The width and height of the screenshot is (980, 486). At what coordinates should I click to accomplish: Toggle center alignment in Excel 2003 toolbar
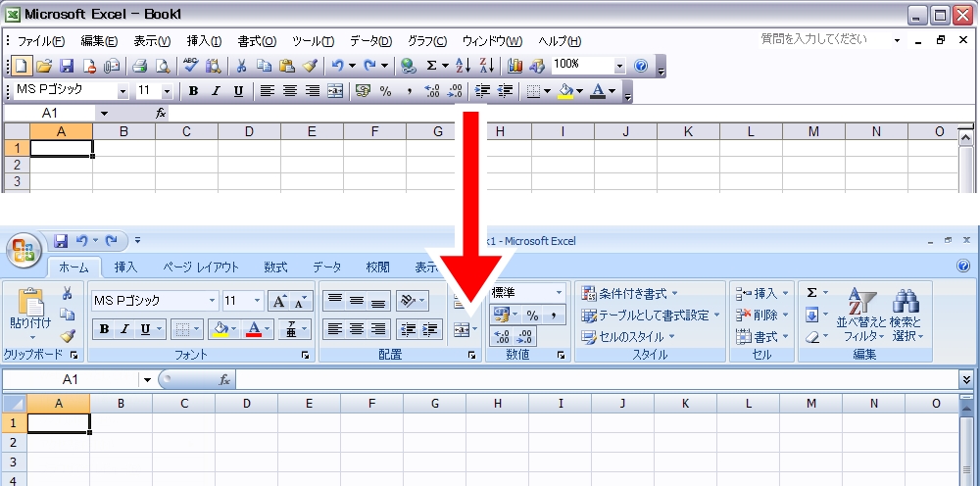(289, 91)
